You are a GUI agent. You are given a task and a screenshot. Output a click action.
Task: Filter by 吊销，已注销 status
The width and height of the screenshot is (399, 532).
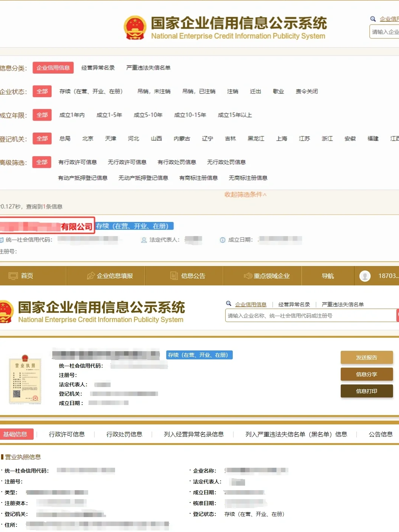click(x=199, y=91)
